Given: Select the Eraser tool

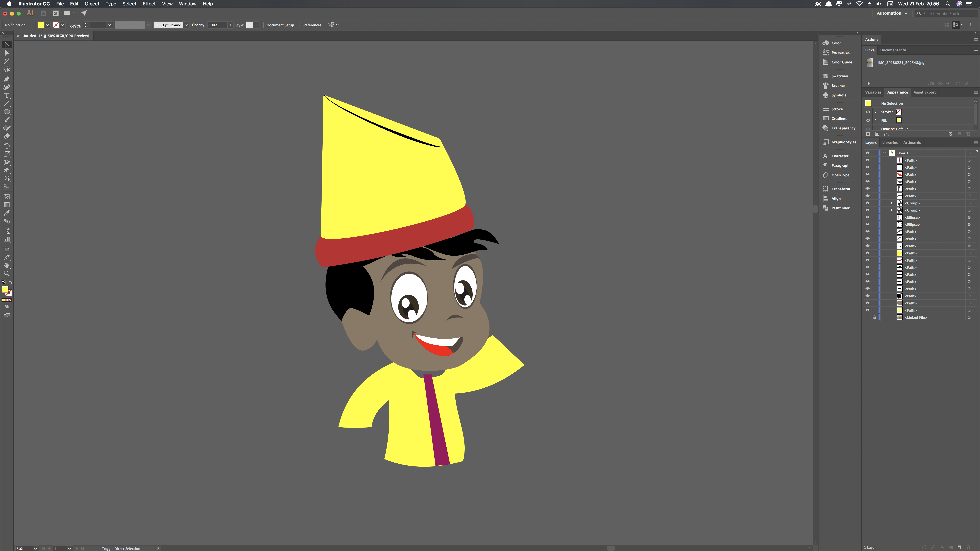Looking at the screenshot, I should point(7,136).
